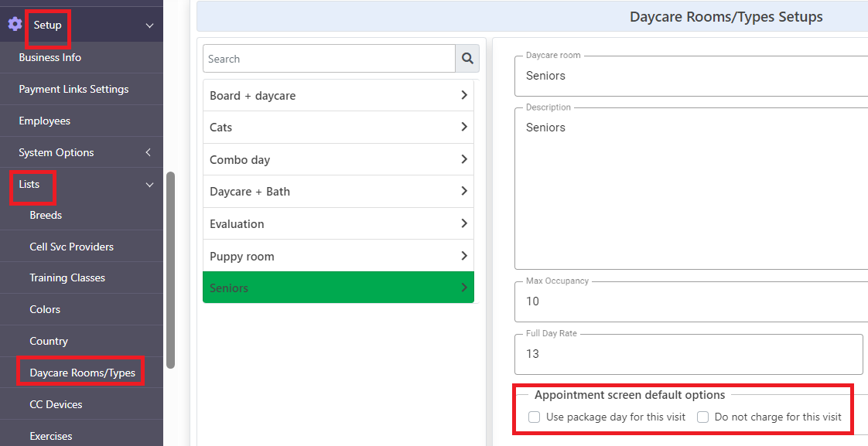Click the chevron next to Evaluation

point(464,223)
